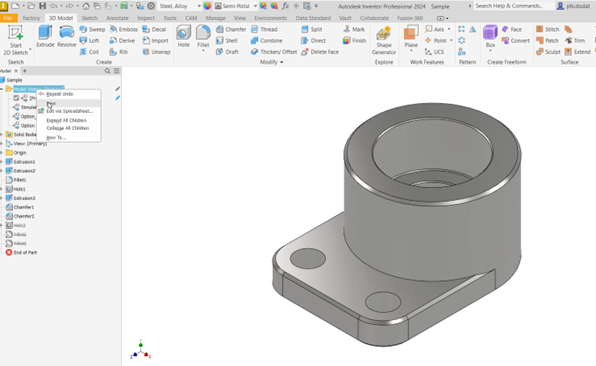This screenshot has height=366, width=596.
Task: Open the Steel, Alloy material dropdown
Action: (180, 6)
